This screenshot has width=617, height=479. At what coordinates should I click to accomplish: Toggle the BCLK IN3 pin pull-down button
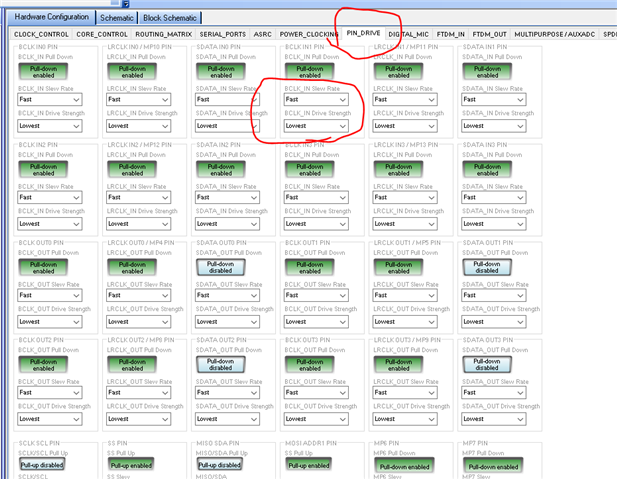pyautogui.click(x=310, y=170)
